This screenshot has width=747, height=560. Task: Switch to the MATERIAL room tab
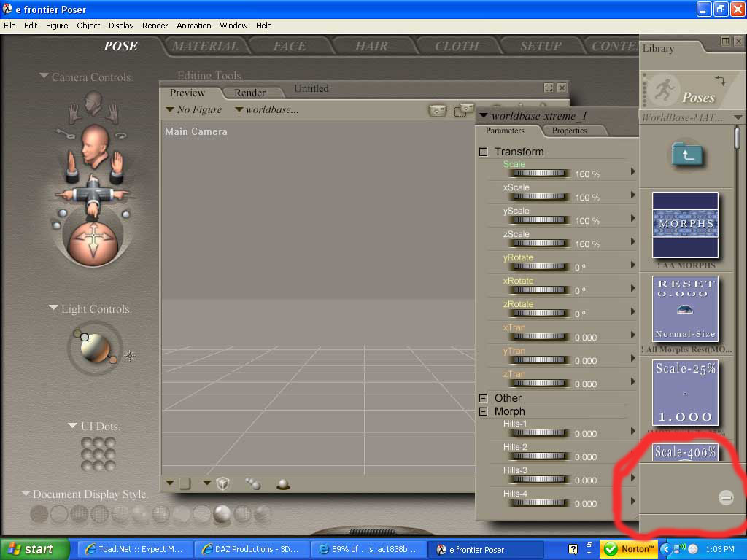[x=206, y=46]
